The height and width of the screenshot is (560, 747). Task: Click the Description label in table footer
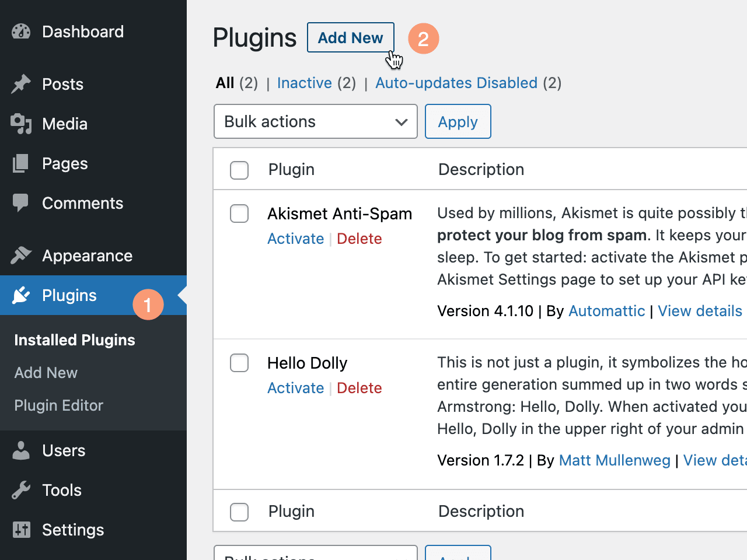pyautogui.click(x=481, y=512)
